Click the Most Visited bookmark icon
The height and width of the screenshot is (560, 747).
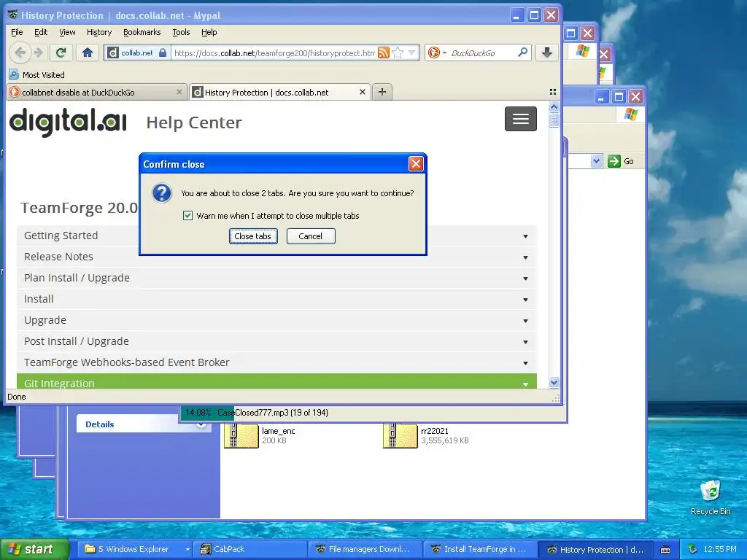pyautogui.click(x=14, y=75)
